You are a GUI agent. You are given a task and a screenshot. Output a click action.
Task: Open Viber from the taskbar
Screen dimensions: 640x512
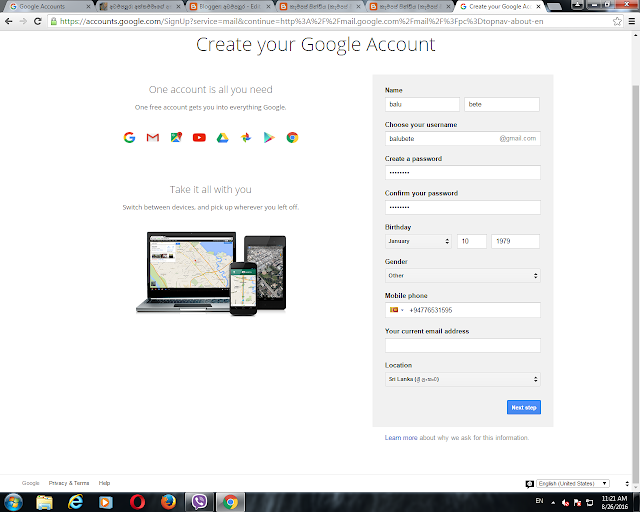pos(199,502)
